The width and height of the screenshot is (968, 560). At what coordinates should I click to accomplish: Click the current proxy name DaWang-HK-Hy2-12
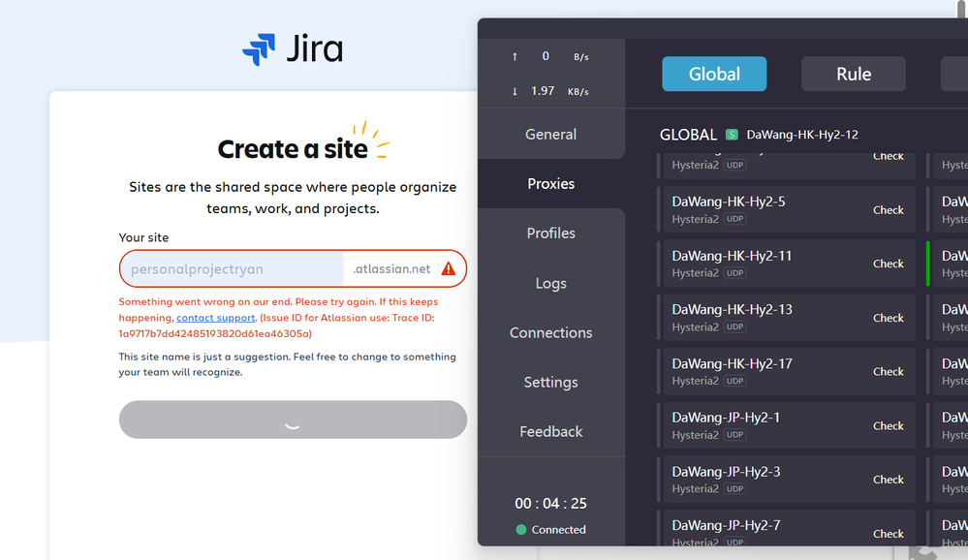pos(802,135)
